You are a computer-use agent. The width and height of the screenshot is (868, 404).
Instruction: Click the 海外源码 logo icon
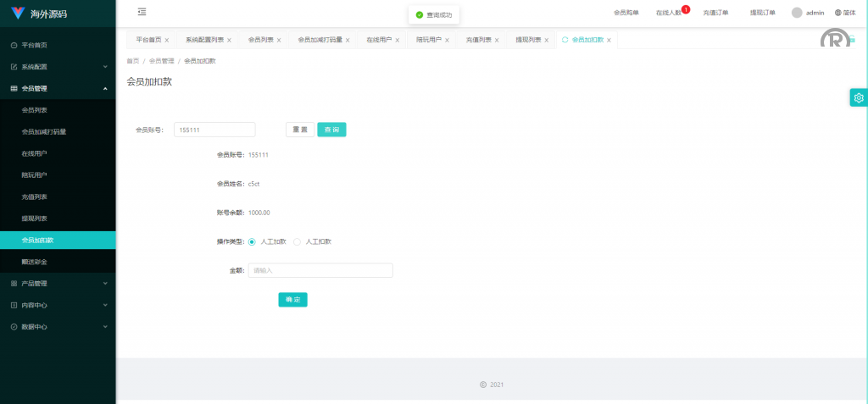(x=18, y=14)
